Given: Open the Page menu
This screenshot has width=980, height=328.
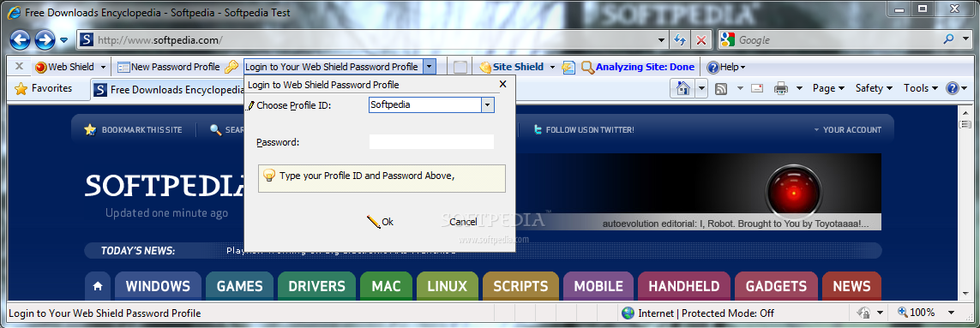Looking at the screenshot, I should pyautogui.click(x=829, y=89).
